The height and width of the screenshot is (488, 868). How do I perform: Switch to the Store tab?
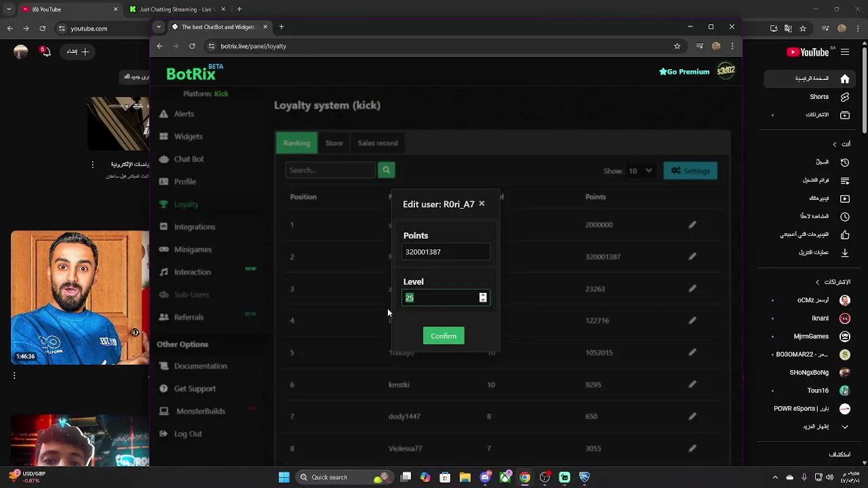tap(334, 143)
